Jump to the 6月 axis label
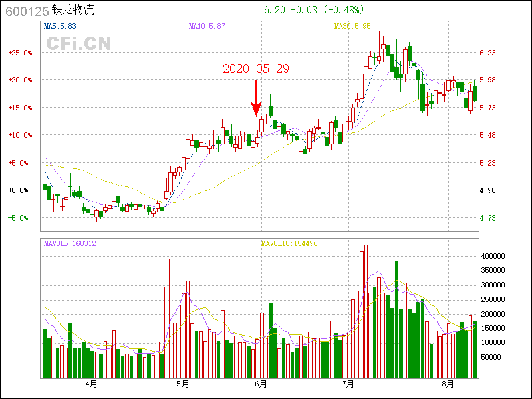Image resolution: width=532 pixels, height=399 pixels. coord(261,384)
